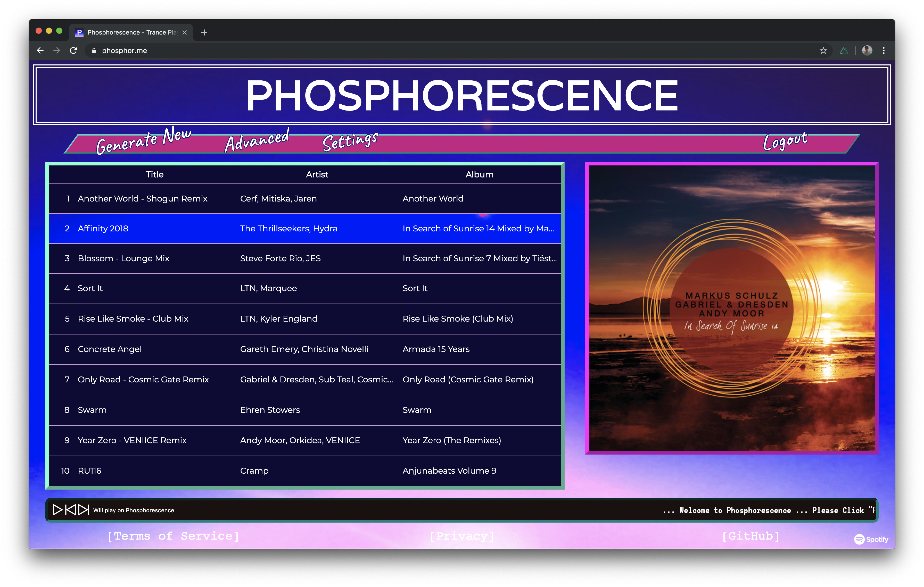Open a new browser tab
The height and width of the screenshot is (587, 924).
204,32
